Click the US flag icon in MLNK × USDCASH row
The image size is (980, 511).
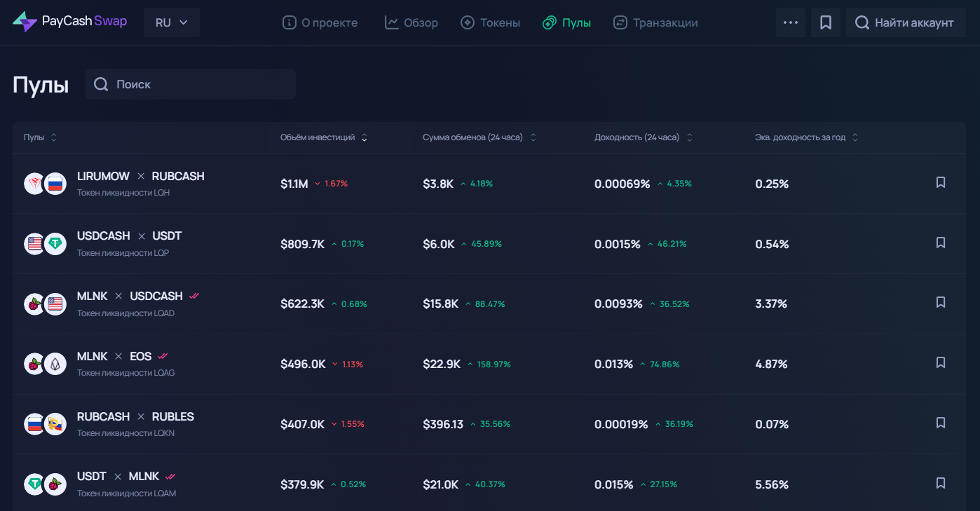pyautogui.click(x=55, y=304)
